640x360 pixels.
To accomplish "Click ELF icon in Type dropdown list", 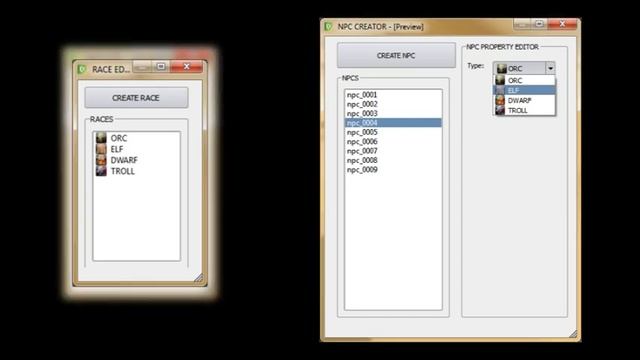I will (x=500, y=90).
